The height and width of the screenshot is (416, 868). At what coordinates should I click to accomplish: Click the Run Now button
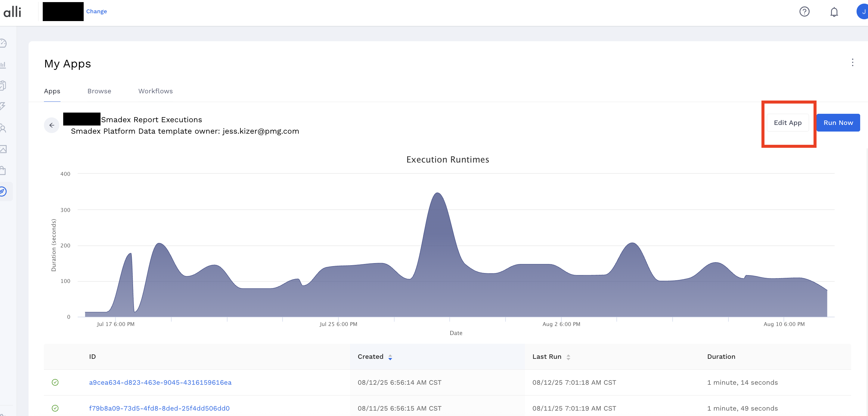click(x=838, y=123)
